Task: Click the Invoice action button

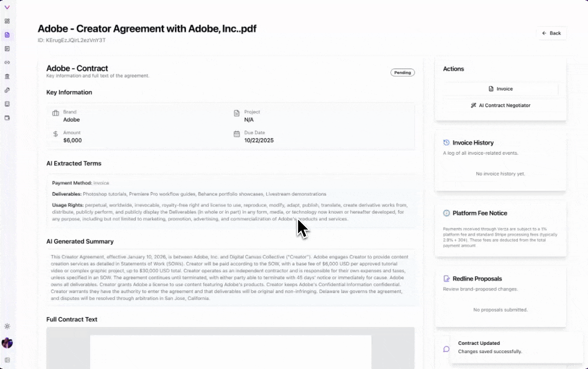Action: coord(500,89)
